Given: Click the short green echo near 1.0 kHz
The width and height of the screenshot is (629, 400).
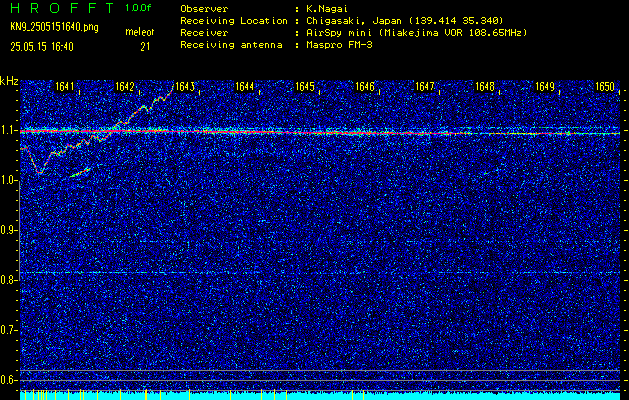Looking at the screenshot, I should 80,173.
